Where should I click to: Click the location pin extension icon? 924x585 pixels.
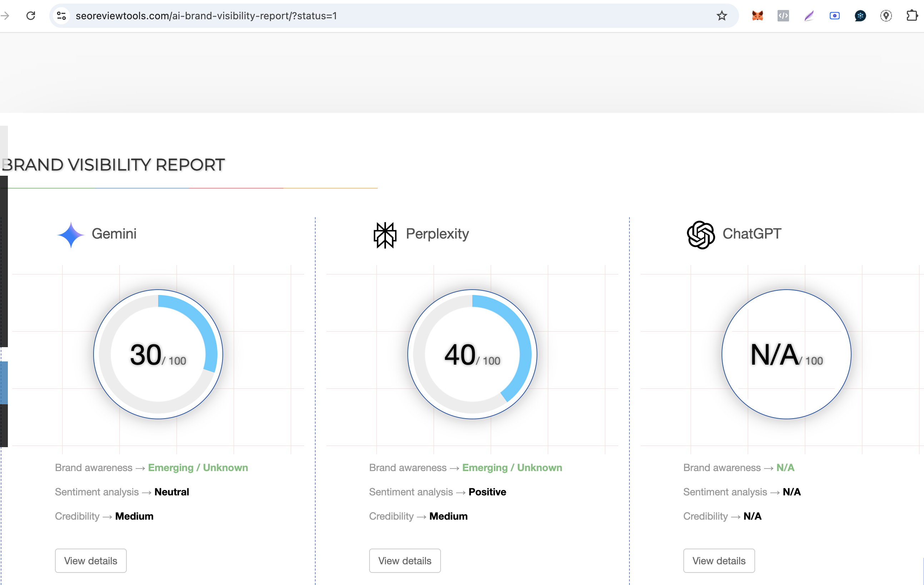pos(886,16)
